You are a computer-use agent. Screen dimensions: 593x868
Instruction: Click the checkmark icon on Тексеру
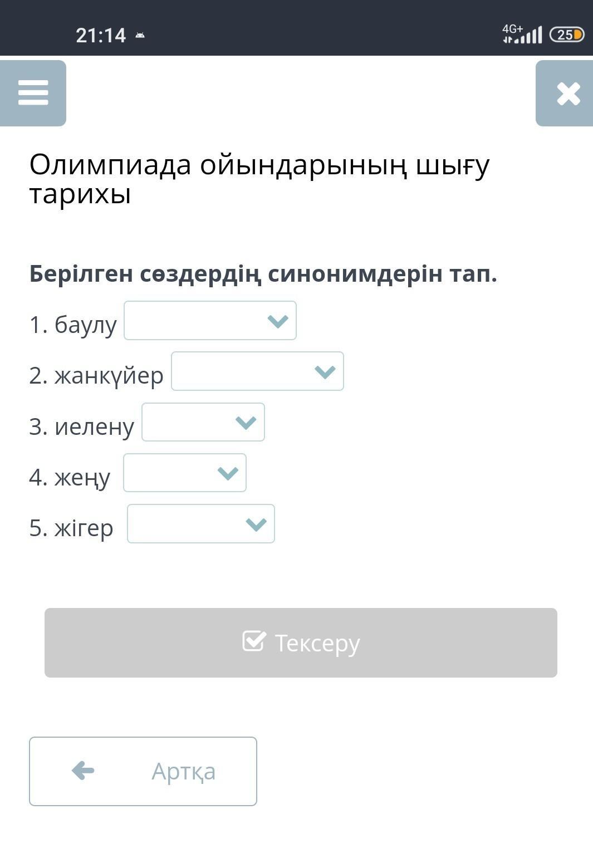tap(254, 641)
